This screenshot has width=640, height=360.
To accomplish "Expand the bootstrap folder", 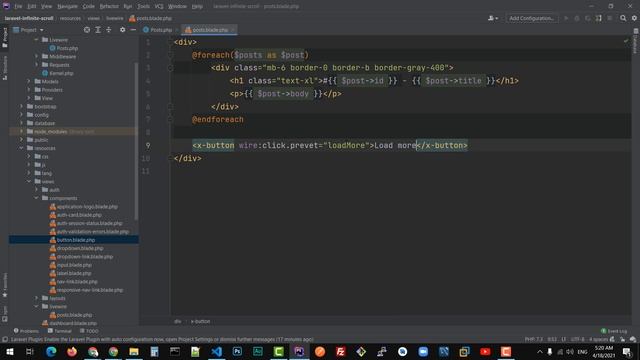I will (22, 106).
